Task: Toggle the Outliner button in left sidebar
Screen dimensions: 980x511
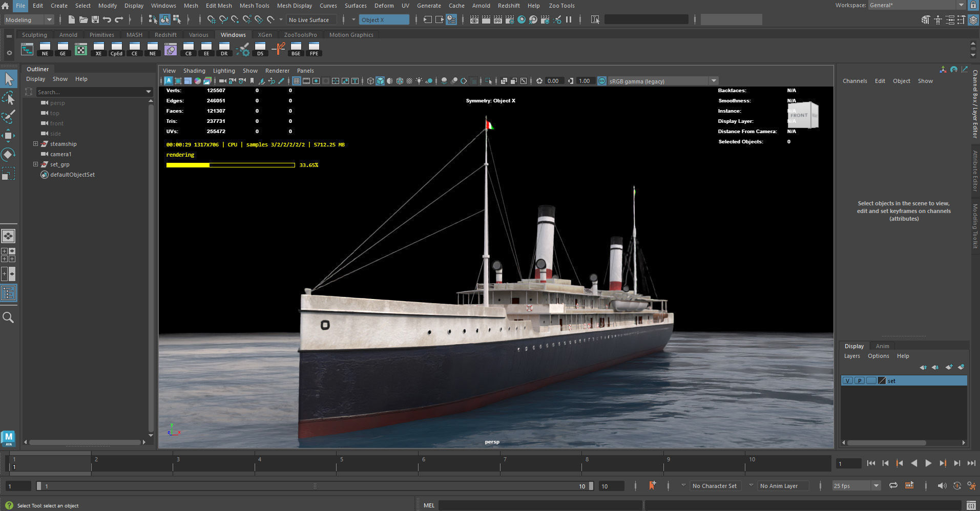Action: [9, 293]
